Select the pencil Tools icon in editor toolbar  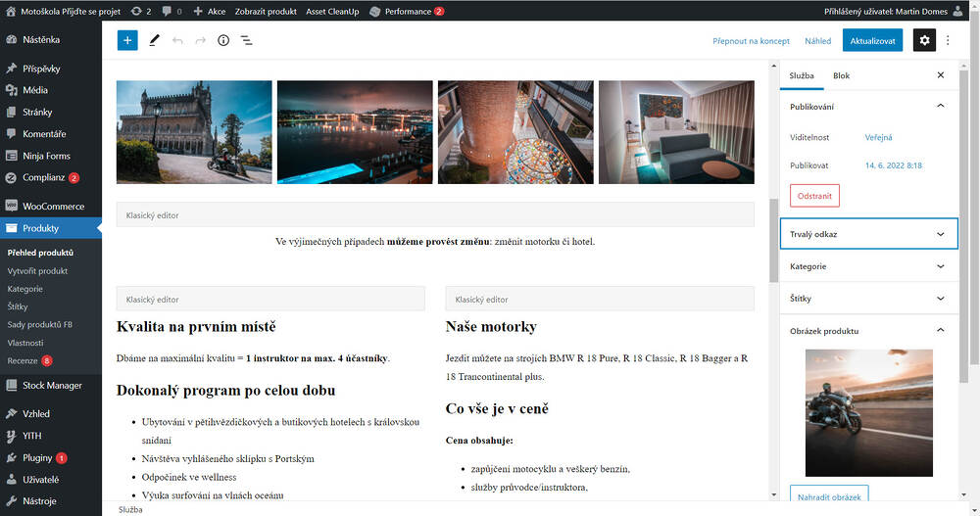(x=154, y=40)
